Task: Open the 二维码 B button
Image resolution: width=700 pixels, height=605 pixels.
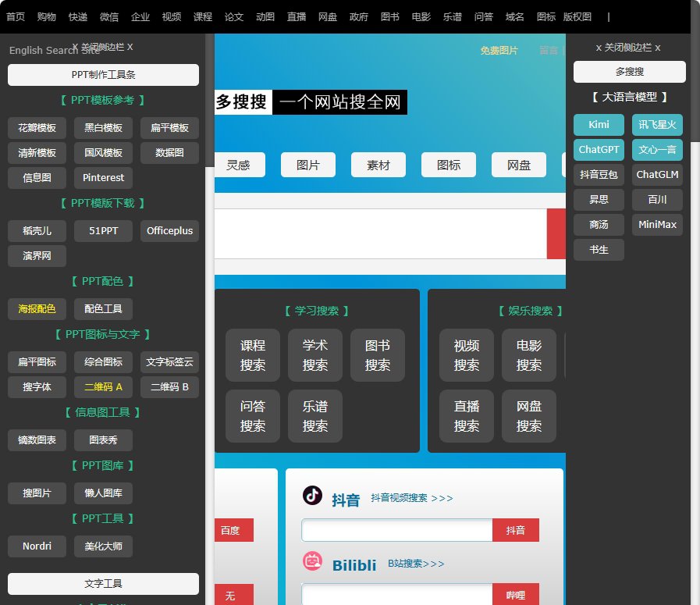Action: [169, 387]
